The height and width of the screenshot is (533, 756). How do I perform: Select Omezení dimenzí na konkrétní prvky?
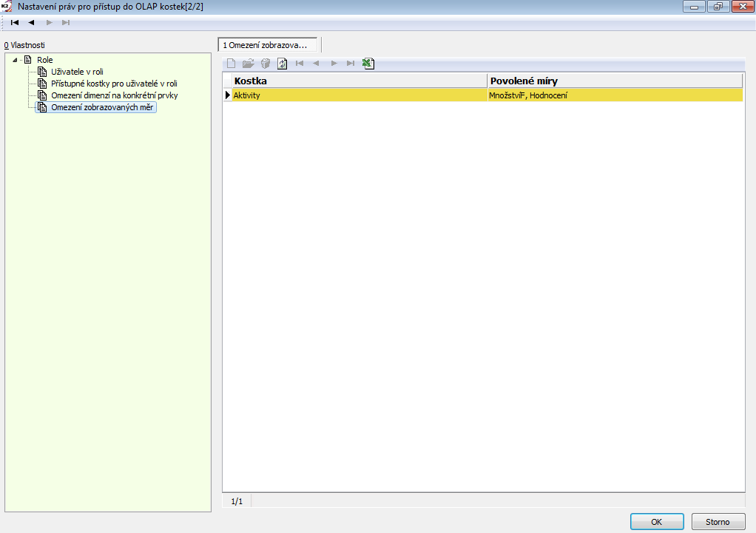tap(115, 95)
